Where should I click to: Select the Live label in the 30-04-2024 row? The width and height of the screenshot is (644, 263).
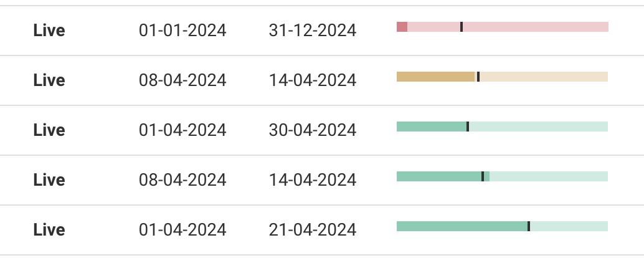(x=49, y=130)
